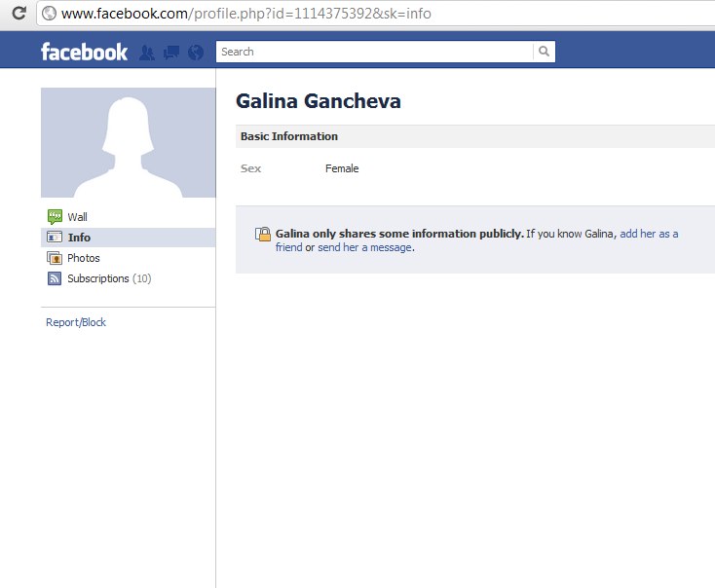This screenshot has width=715, height=588.
Task: Open friend requests icon in header
Action: (147, 53)
